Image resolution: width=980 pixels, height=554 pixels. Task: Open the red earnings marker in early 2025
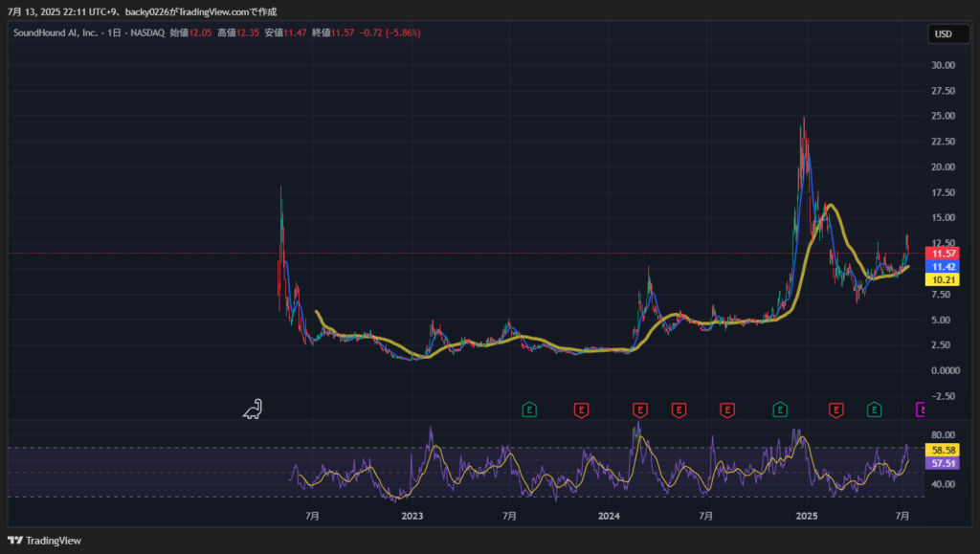(x=836, y=410)
